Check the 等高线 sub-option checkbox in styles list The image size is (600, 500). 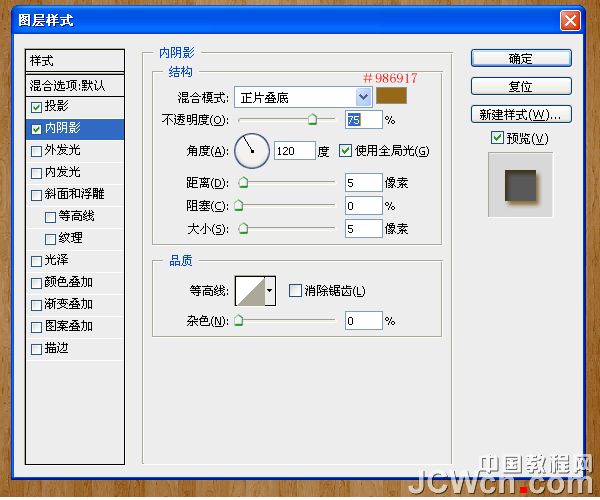point(51,217)
